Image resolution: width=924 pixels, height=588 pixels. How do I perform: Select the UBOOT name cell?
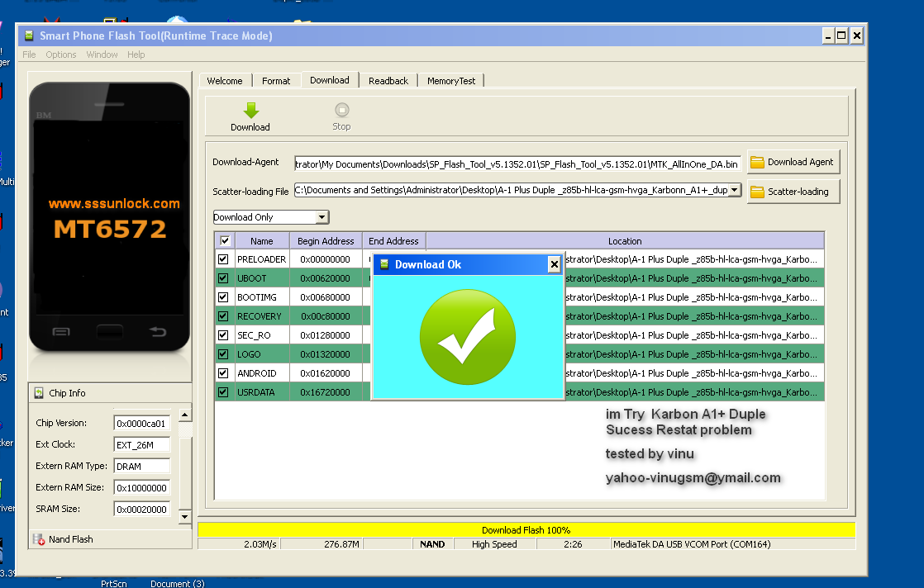[x=262, y=277]
